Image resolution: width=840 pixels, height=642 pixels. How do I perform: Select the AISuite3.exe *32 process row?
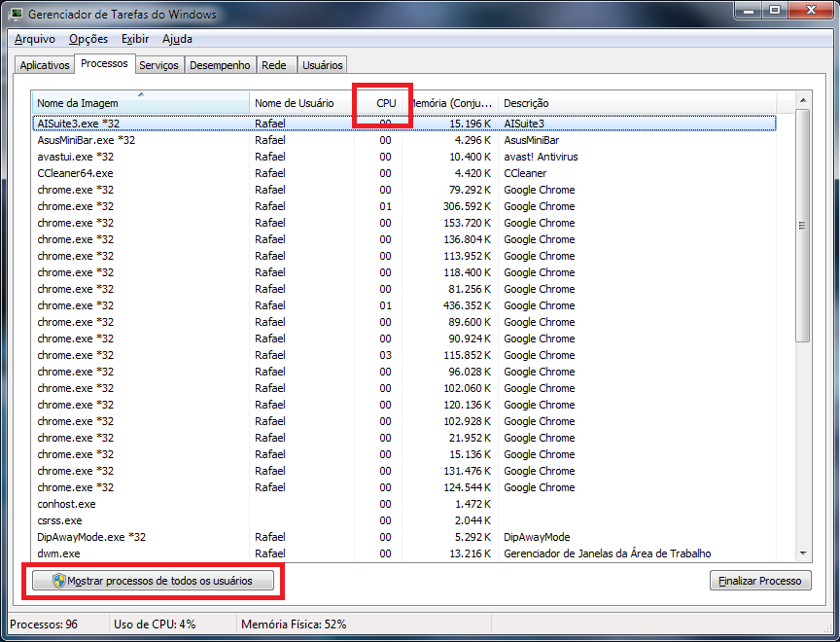tap(404, 124)
